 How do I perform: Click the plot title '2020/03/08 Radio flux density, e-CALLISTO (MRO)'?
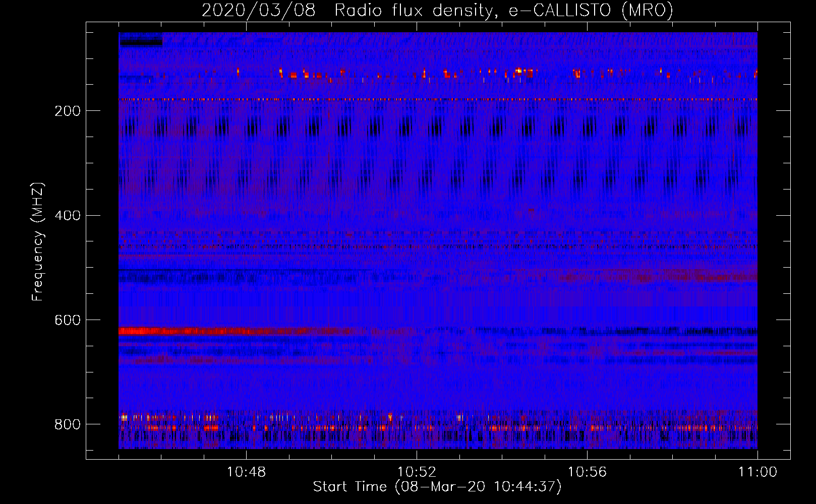click(x=437, y=10)
